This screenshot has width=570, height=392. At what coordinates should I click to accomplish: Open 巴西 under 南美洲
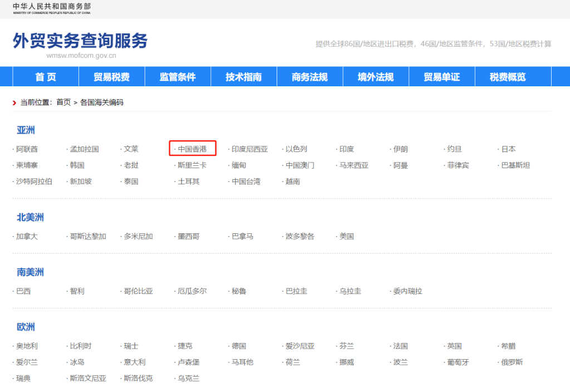point(23,291)
